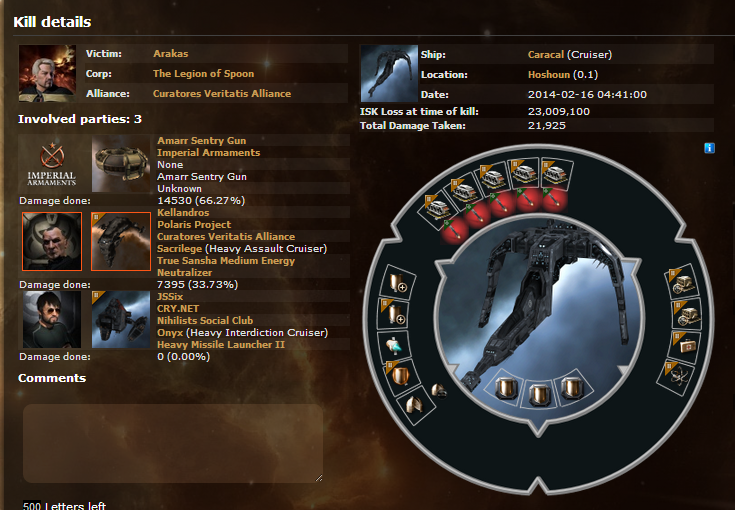Open the CRY.NET corp link
This screenshot has width=735, height=510.
pos(178,308)
